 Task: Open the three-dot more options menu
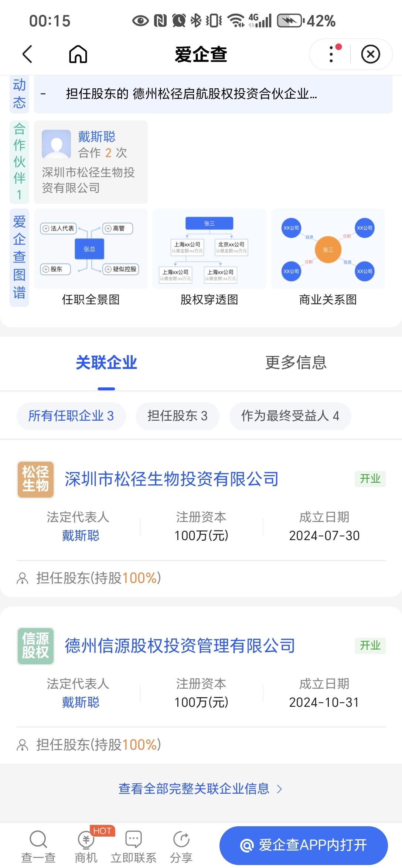point(331,54)
